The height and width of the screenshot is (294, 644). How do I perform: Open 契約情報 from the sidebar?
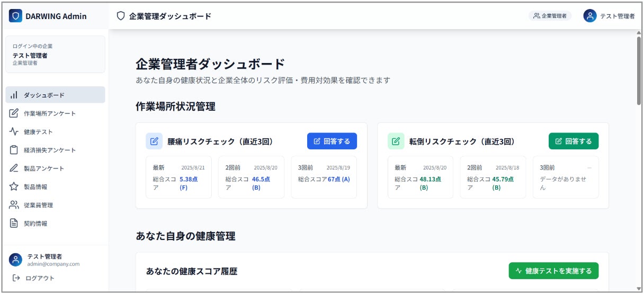(35, 224)
